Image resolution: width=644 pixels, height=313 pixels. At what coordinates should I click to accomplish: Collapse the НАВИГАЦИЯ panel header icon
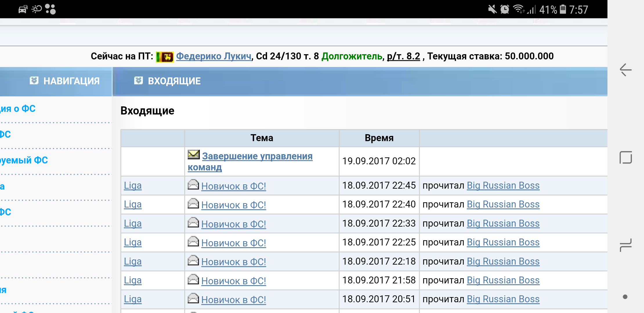point(34,81)
